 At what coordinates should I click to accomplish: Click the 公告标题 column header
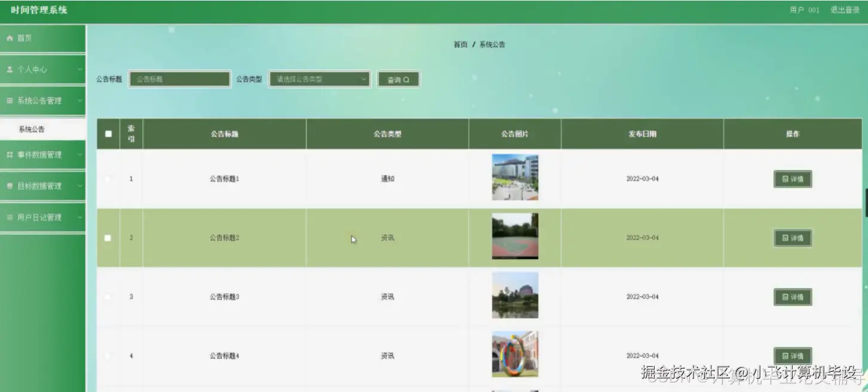[224, 134]
